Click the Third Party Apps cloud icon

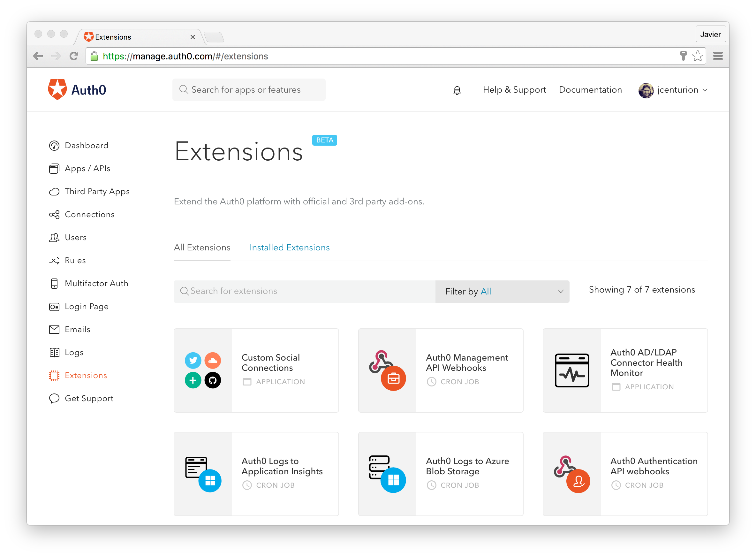(x=54, y=192)
